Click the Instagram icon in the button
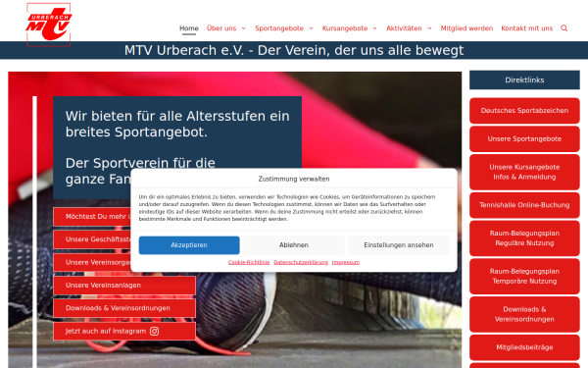 click(x=154, y=331)
